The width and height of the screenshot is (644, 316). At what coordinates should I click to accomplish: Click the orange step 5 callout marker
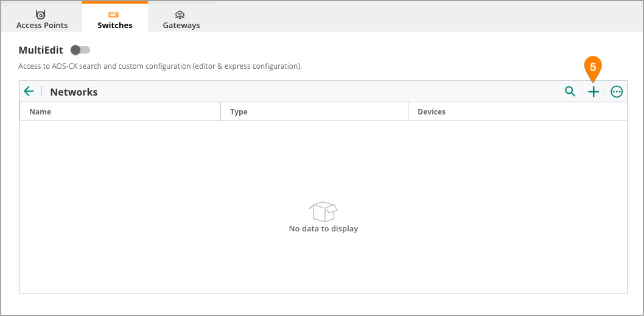point(593,68)
